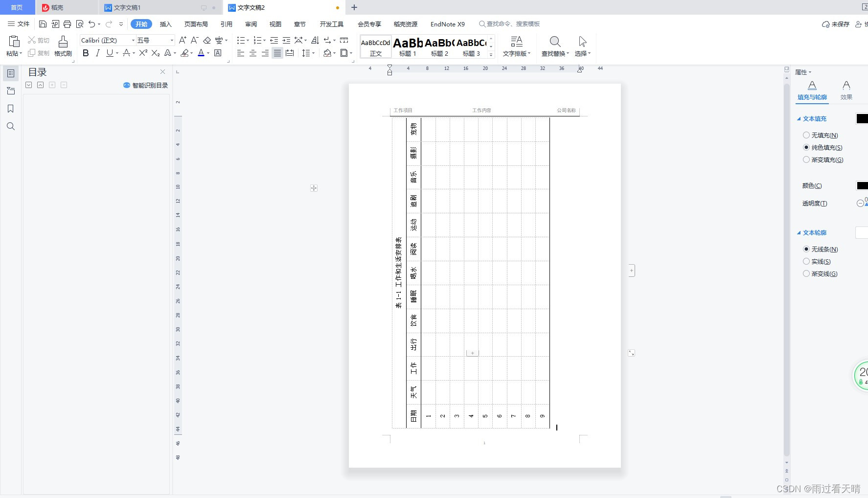The width and height of the screenshot is (868, 498).
Task: Click the distributed alignment icon
Action: (290, 53)
